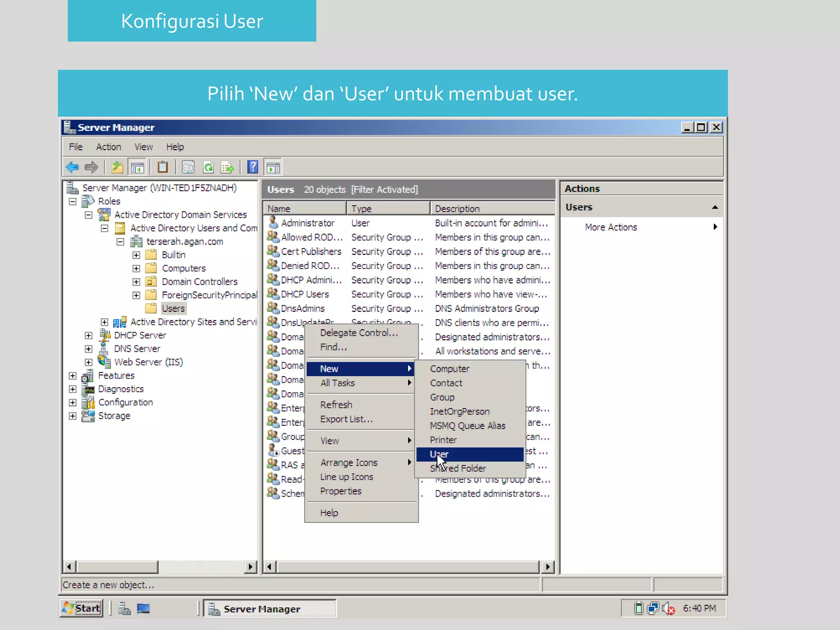Click the Web Server (IIS) icon
This screenshot has height=630, width=840.
105,362
